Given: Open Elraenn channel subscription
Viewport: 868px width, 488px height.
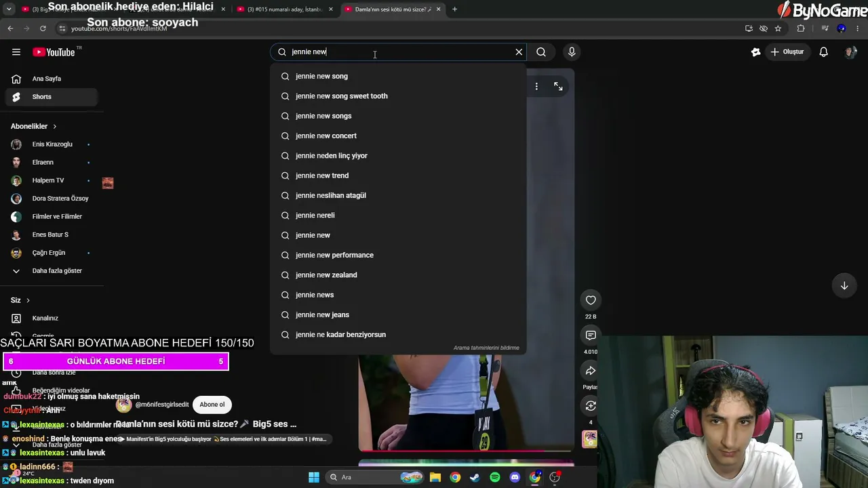Looking at the screenshot, I should (x=53, y=163).
